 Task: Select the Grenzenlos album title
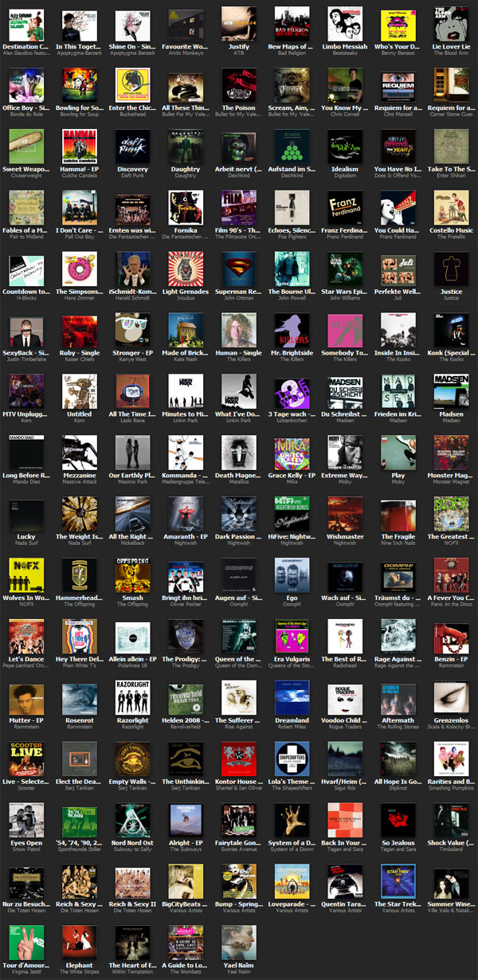coord(452,720)
